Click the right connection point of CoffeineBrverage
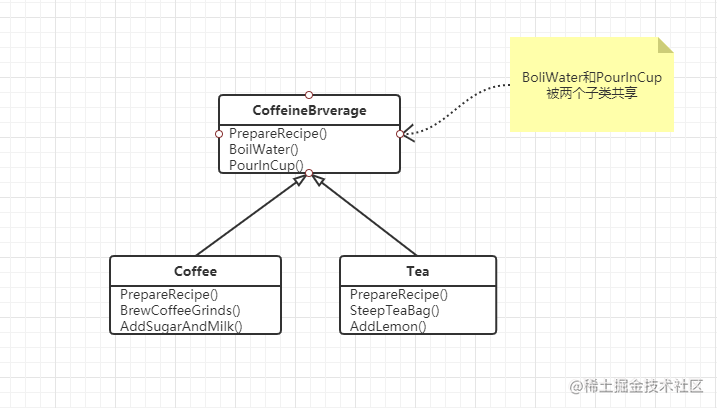The width and height of the screenshot is (717, 408). click(x=400, y=134)
